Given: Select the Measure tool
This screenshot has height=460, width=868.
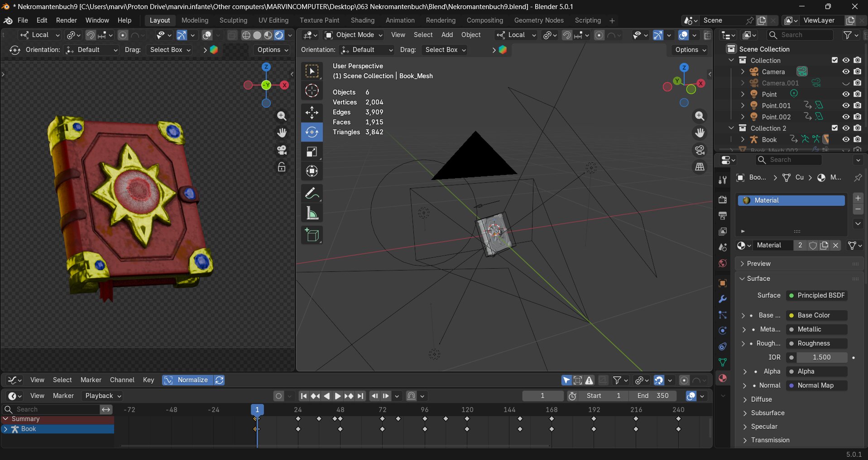Looking at the screenshot, I should (x=312, y=213).
